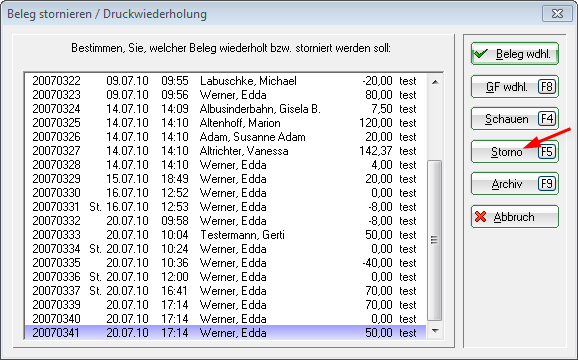Click the amount 142,37 in the list
This screenshot has height=360, width=578.
pos(376,151)
